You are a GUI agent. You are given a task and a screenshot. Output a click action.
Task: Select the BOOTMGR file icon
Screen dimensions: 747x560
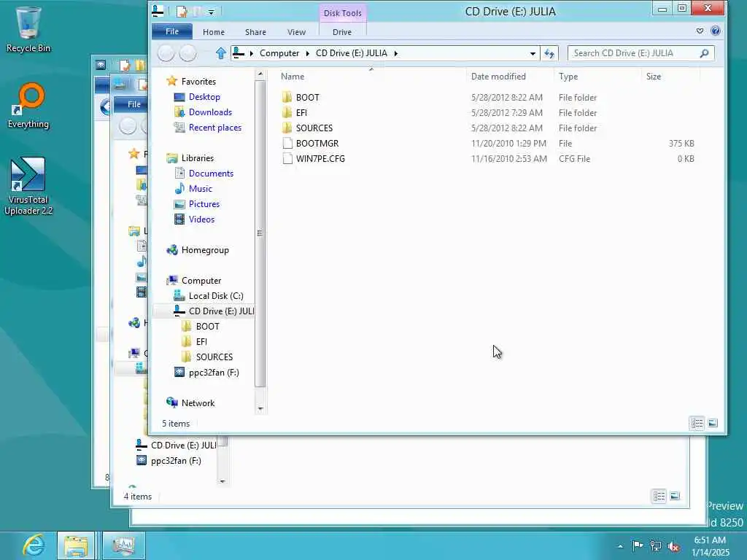tap(287, 144)
